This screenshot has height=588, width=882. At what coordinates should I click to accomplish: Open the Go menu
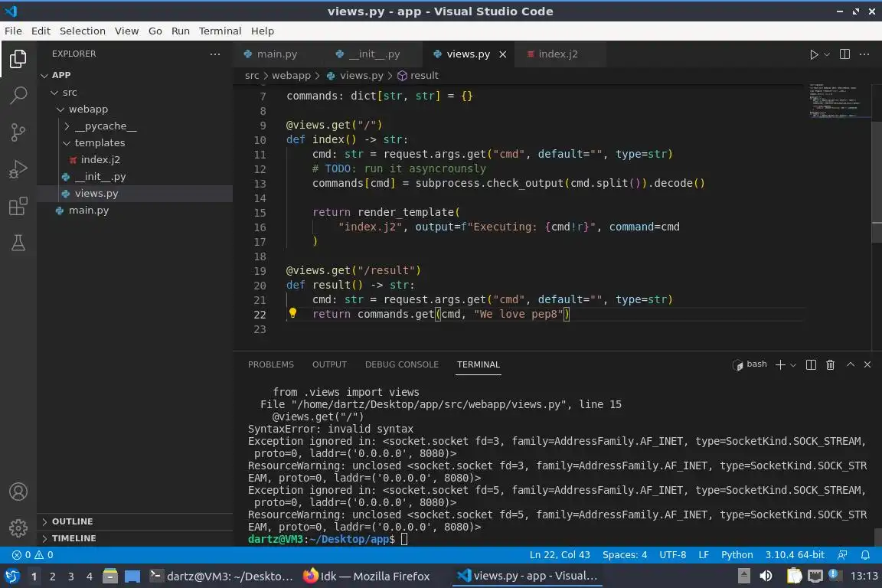pos(155,31)
